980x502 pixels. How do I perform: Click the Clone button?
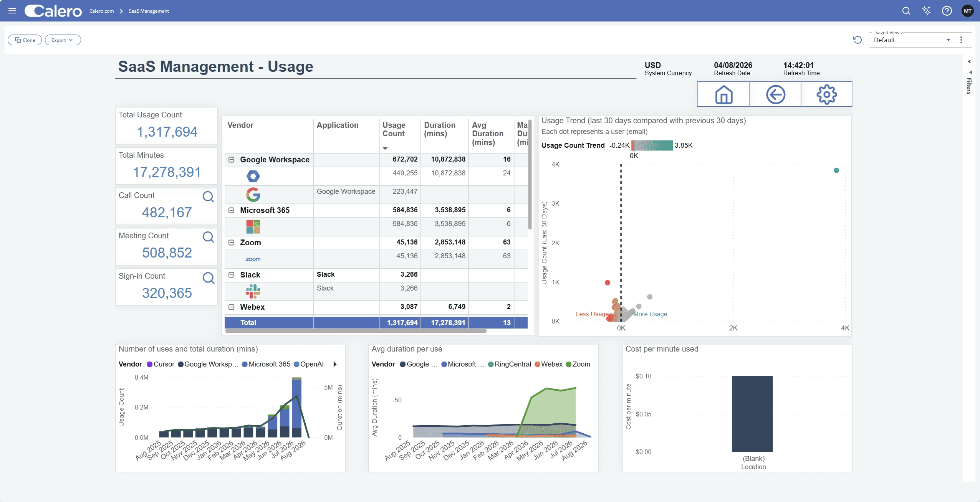(x=25, y=40)
